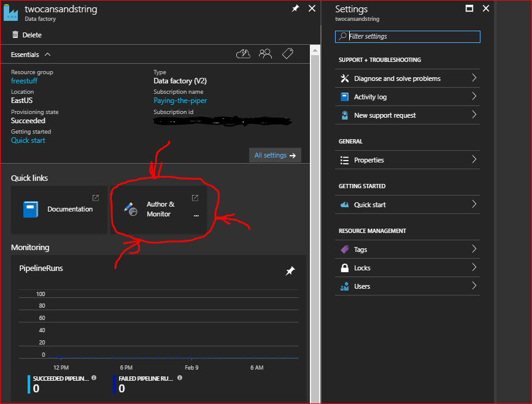532x404 pixels.
Task: Click the Locks padlock icon
Action: (345, 268)
